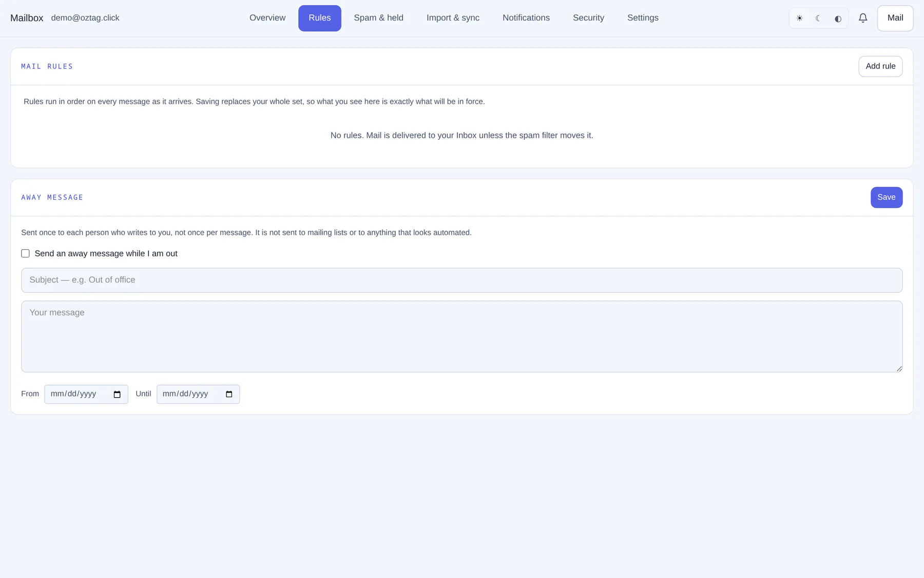Viewport: 924px width, 578px height.
Task: Open the Settings tab
Action: tap(643, 18)
